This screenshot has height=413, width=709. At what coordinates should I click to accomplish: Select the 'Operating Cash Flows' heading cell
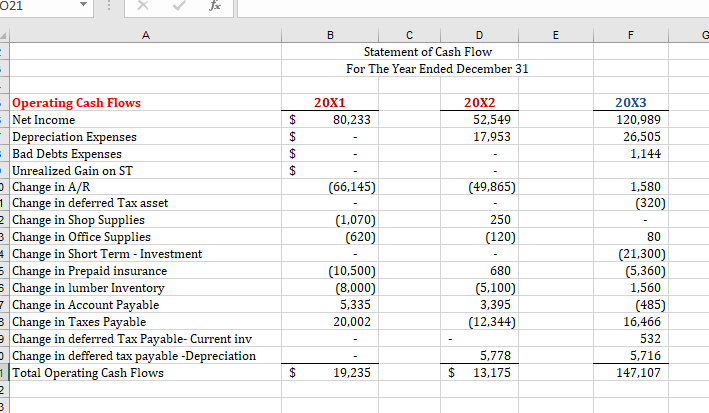[146, 103]
